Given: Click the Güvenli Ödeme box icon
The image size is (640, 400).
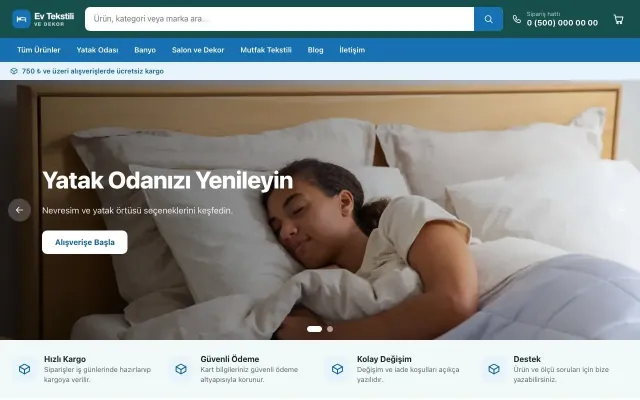Looking at the screenshot, I should click(x=181, y=369).
